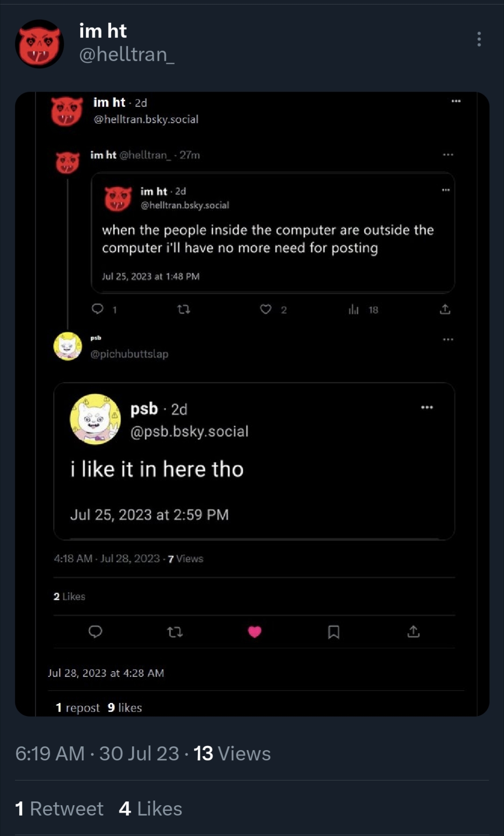Click reply icon showing 1 comment
The image size is (504, 836).
98,309
